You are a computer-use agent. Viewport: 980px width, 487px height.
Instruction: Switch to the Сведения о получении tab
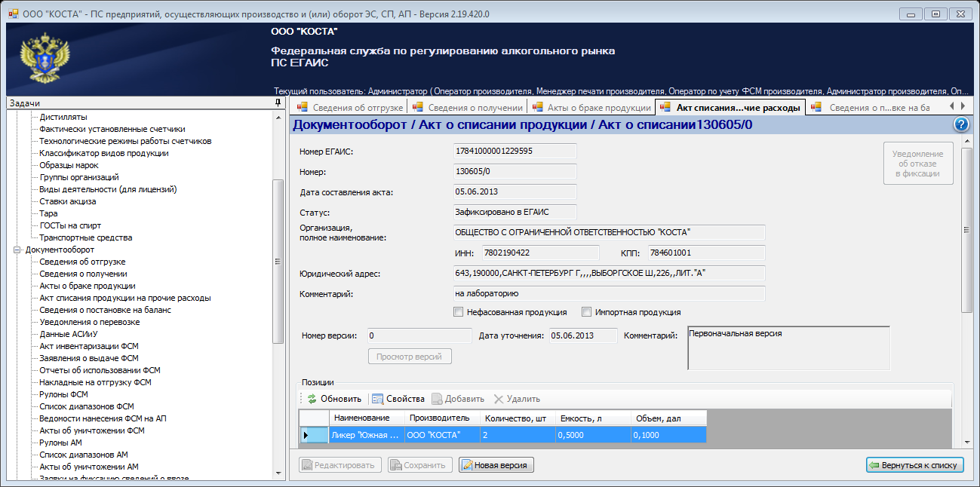point(467,108)
